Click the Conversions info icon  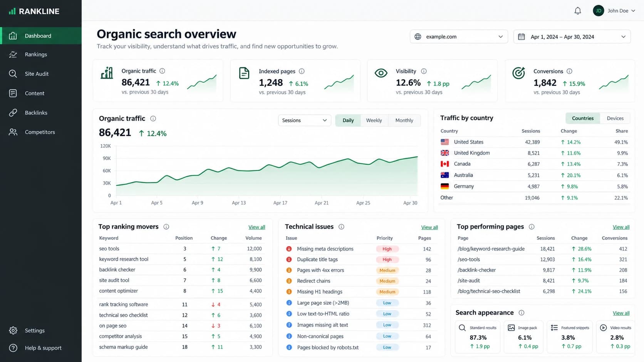(569, 71)
